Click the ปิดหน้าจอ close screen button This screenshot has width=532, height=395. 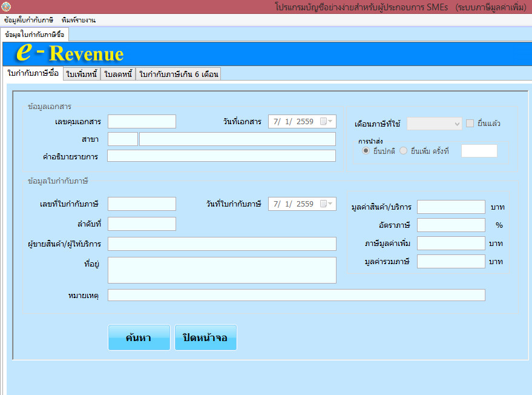[x=206, y=337]
